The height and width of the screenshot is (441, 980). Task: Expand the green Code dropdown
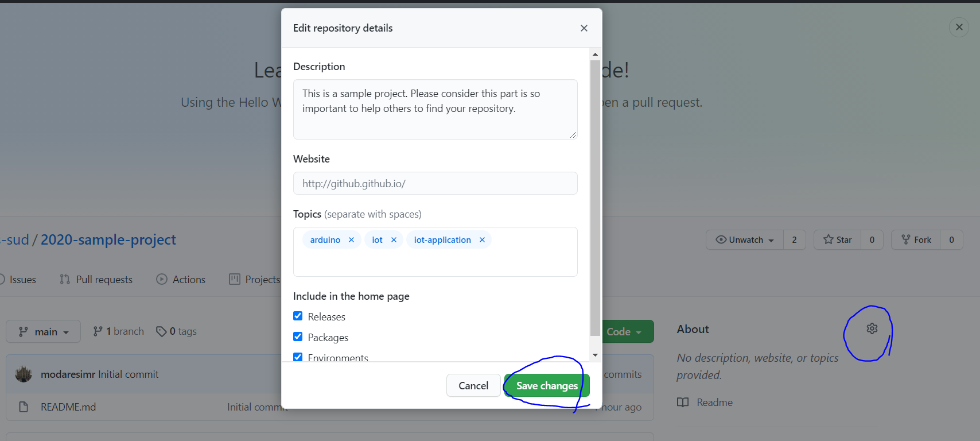coord(627,331)
